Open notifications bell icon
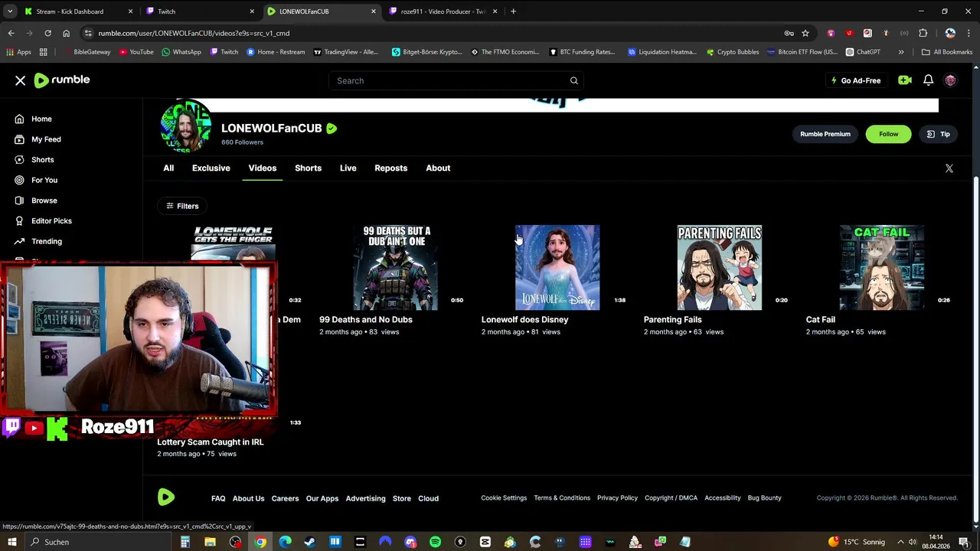Screen dimensions: 980x551 928,80
